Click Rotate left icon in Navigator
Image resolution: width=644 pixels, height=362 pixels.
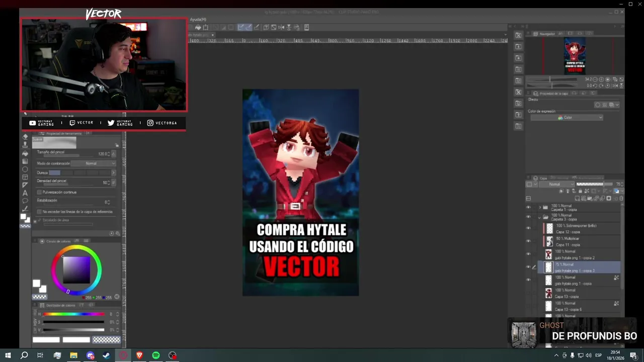595,85
